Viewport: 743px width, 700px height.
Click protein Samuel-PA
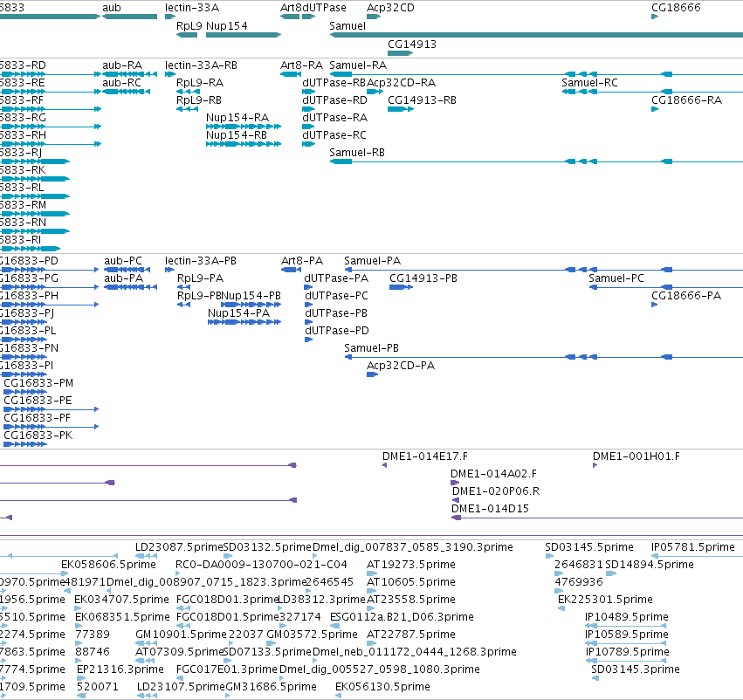pyautogui.click(x=373, y=260)
